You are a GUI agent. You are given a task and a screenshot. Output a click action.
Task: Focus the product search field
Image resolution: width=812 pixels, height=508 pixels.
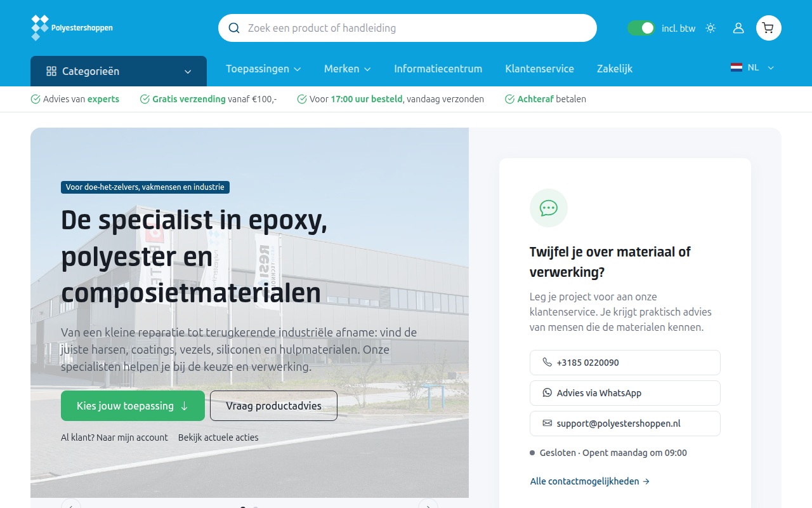pos(407,28)
